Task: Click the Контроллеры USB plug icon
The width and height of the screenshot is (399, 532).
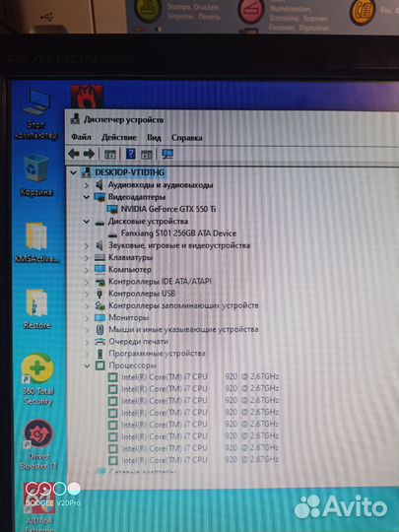Action: click(x=100, y=294)
